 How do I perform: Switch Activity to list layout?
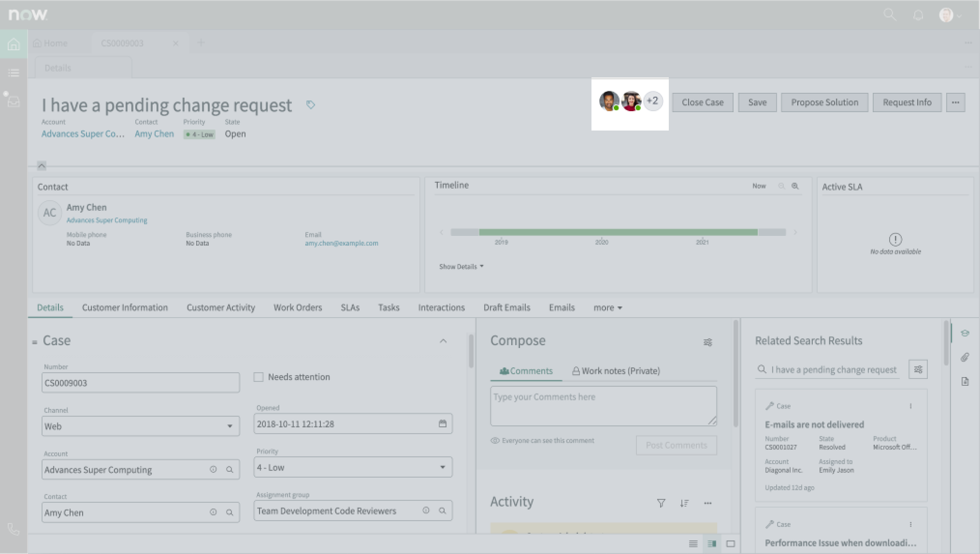(693, 543)
